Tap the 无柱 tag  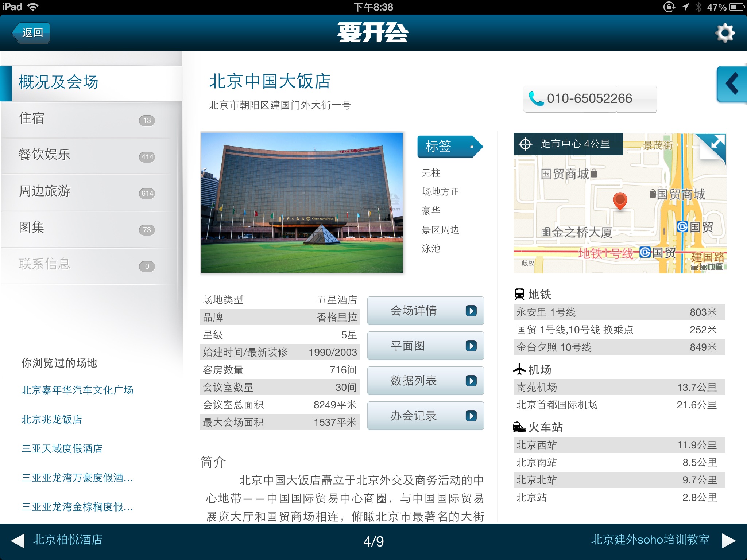click(x=431, y=173)
